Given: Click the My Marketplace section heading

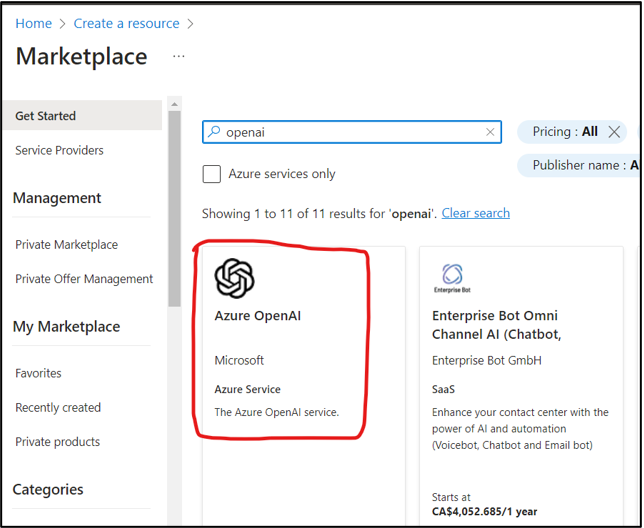Looking at the screenshot, I should pos(67,326).
